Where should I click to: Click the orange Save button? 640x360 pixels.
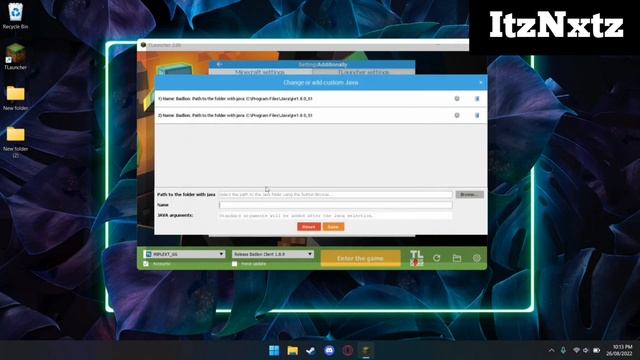333,227
